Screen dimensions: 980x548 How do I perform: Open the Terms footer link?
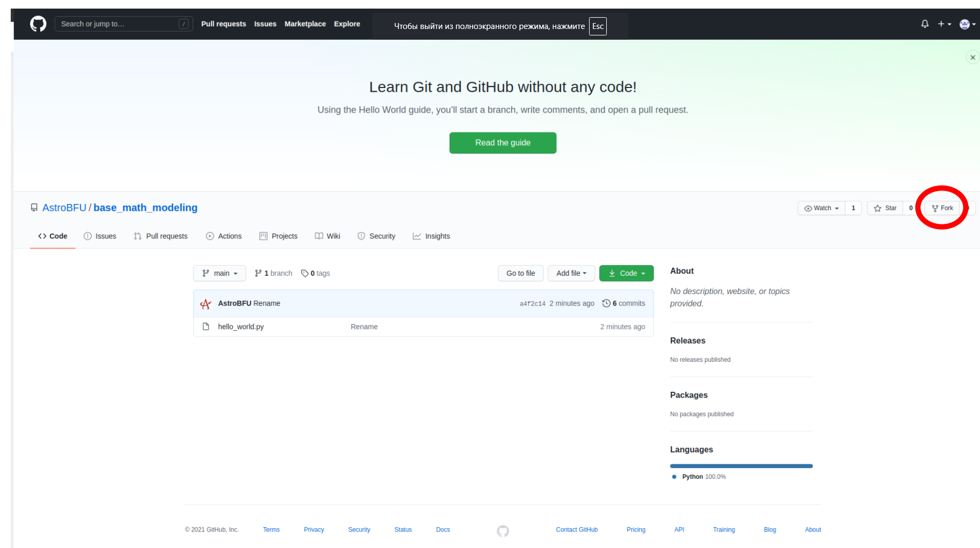click(271, 530)
